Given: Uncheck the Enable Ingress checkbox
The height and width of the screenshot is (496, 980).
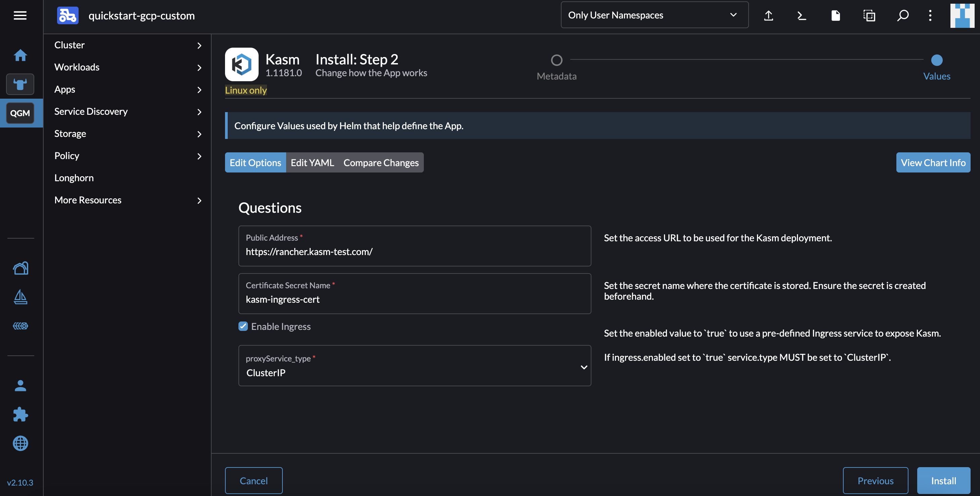Looking at the screenshot, I should click(x=243, y=326).
